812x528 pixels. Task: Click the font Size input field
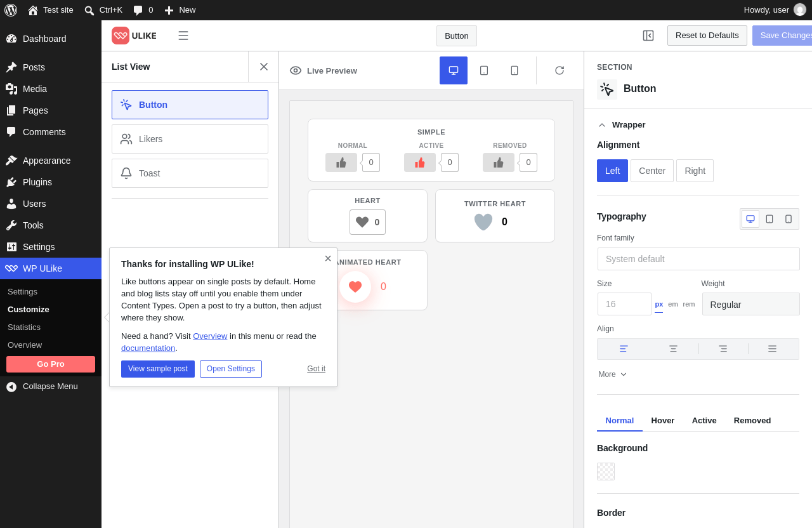coord(624,304)
